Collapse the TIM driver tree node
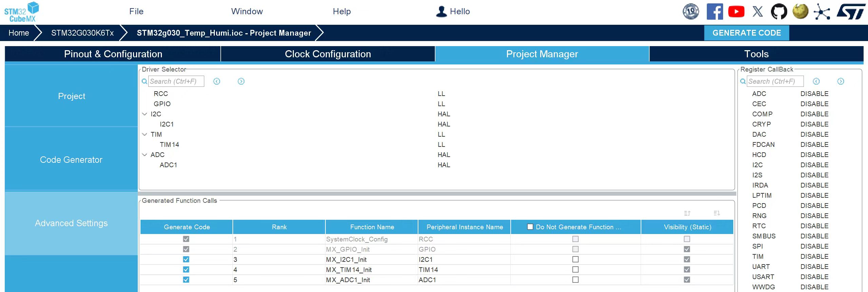Image resolution: width=868 pixels, height=292 pixels. (x=145, y=134)
